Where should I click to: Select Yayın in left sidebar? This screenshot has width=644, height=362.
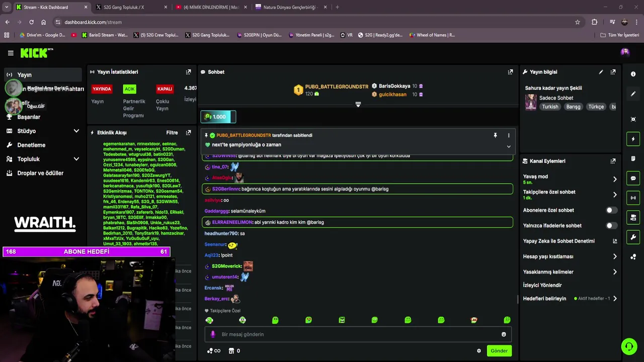click(42, 75)
